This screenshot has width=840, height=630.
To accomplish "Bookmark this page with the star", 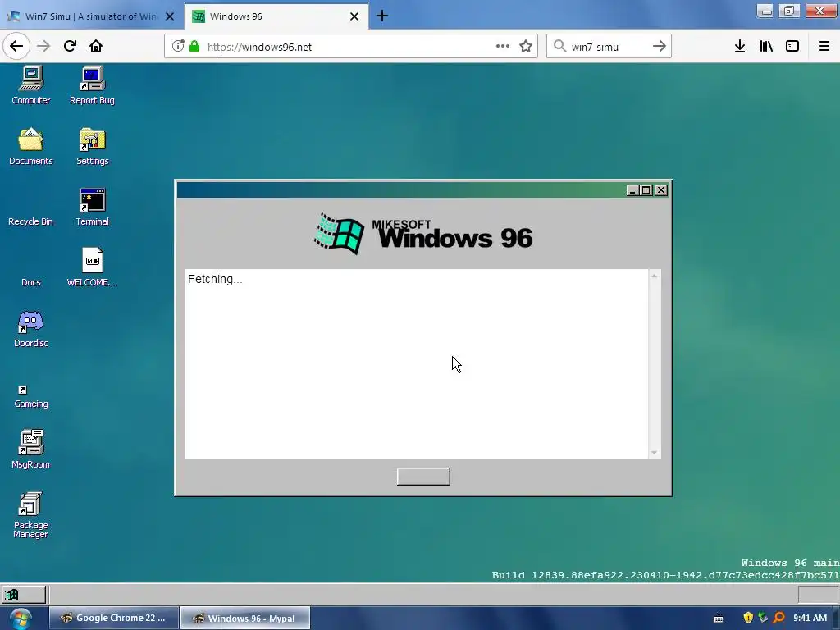I will (x=526, y=46).
